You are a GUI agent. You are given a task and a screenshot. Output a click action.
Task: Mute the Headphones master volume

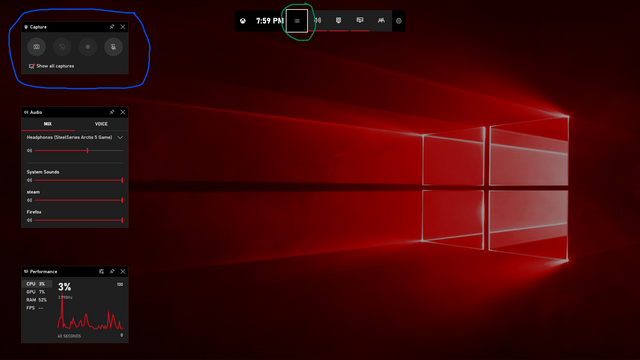pyautogui.click(x=29, y=151)
